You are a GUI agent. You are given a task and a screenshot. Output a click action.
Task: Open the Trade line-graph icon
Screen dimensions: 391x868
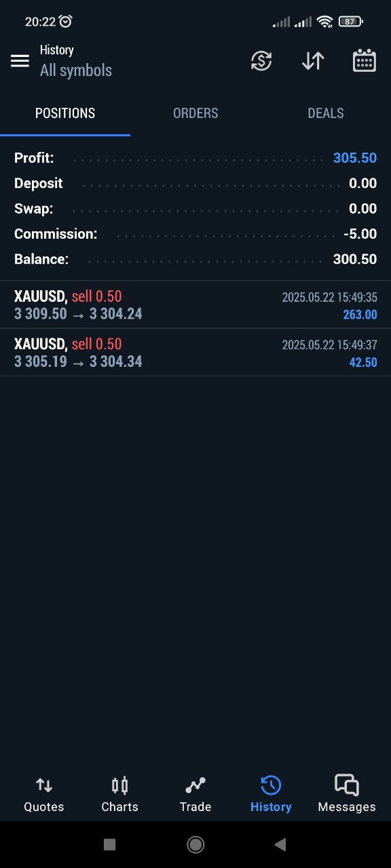[x=195, y=785]
